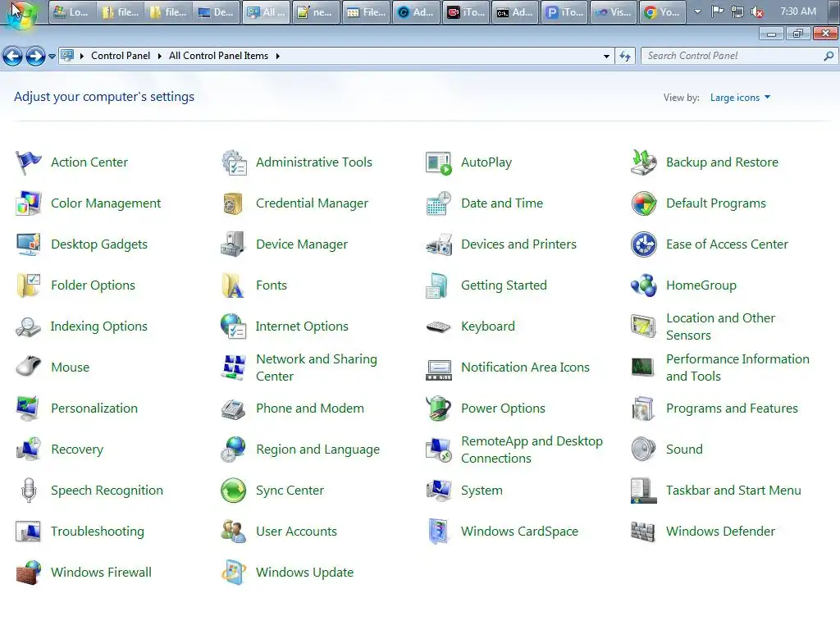Open the Sound speaker icon
This screenshot has height=630, width=840.
tap(643, 450)
